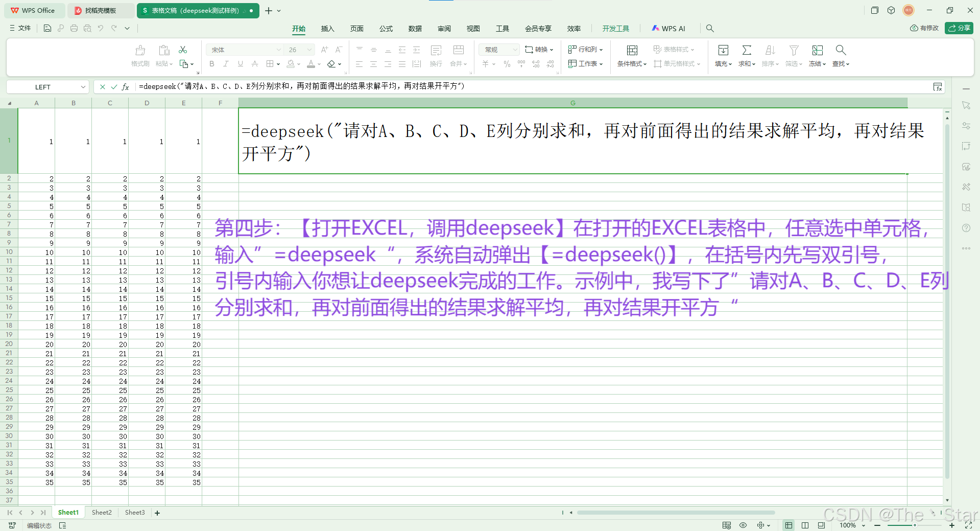Toggle Center horizontally
Viewport: 980px width, 531px height.
coord(374,64)
